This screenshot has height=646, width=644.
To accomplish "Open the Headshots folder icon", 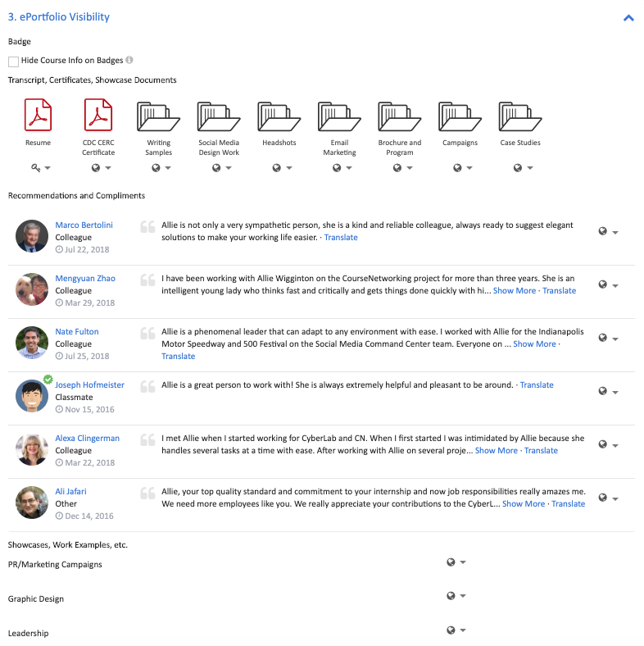I will tap(279, 116).
